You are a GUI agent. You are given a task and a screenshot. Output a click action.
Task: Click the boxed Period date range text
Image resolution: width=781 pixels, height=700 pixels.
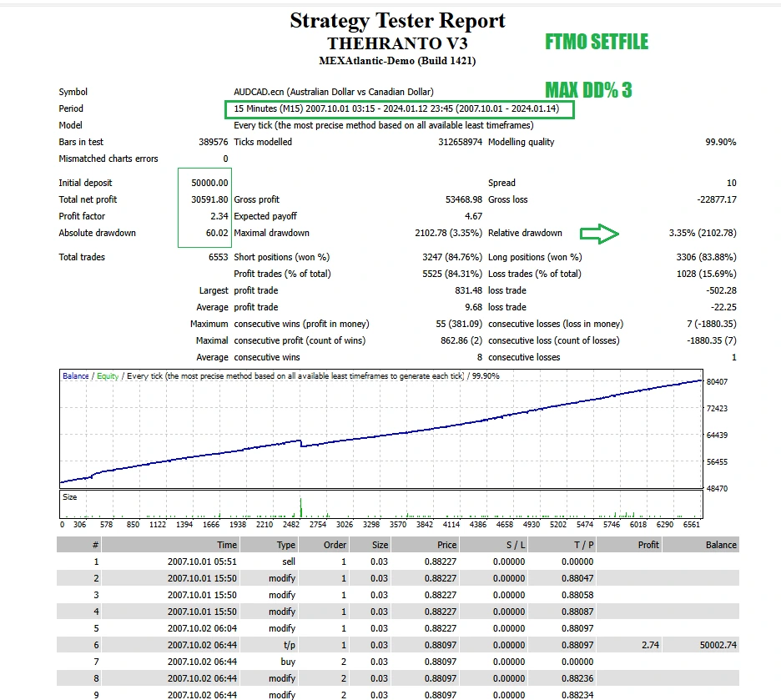399,108
